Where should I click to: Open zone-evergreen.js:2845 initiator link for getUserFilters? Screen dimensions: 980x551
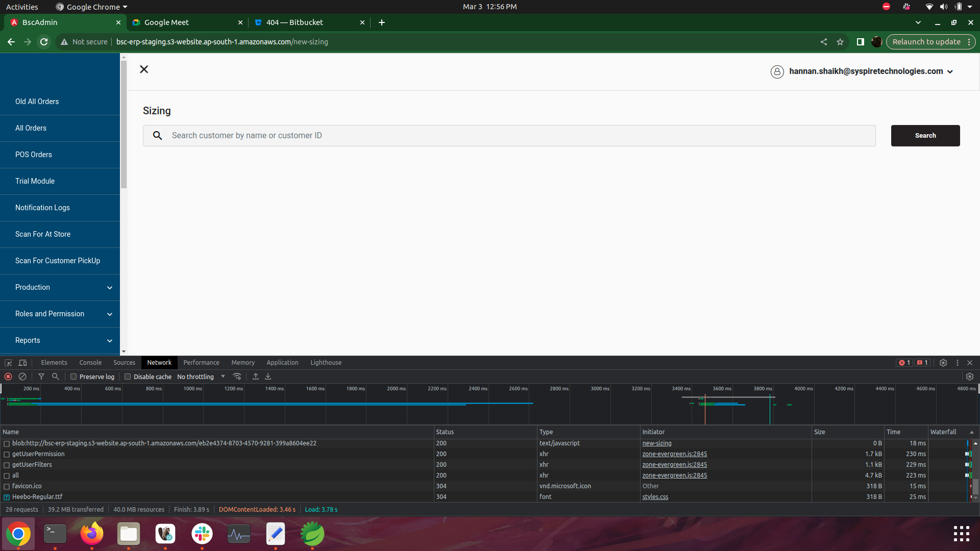click(674, 465)
